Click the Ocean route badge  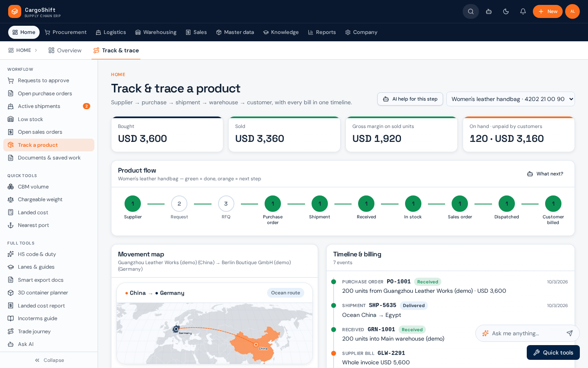pos(285,293)
